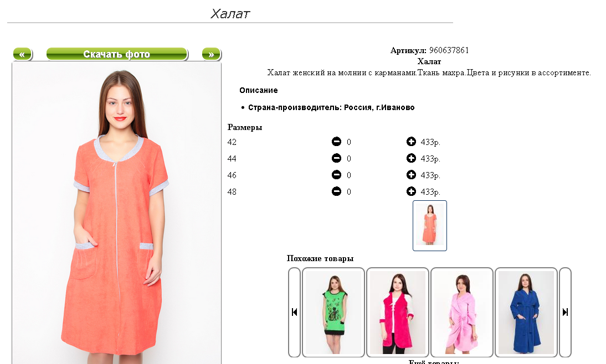Click the Халат page heading
606x364 pixels.
coord(230,14)
